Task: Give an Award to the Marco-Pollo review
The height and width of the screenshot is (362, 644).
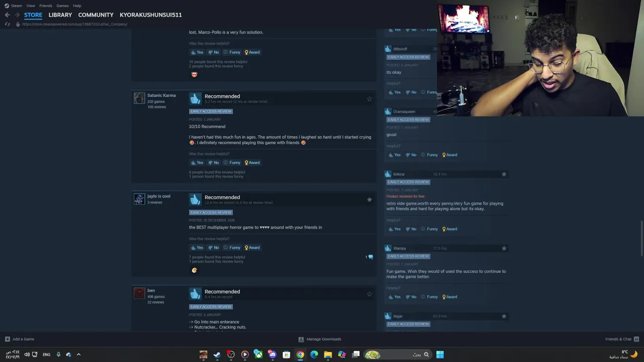Action: [x=252, y=52]
